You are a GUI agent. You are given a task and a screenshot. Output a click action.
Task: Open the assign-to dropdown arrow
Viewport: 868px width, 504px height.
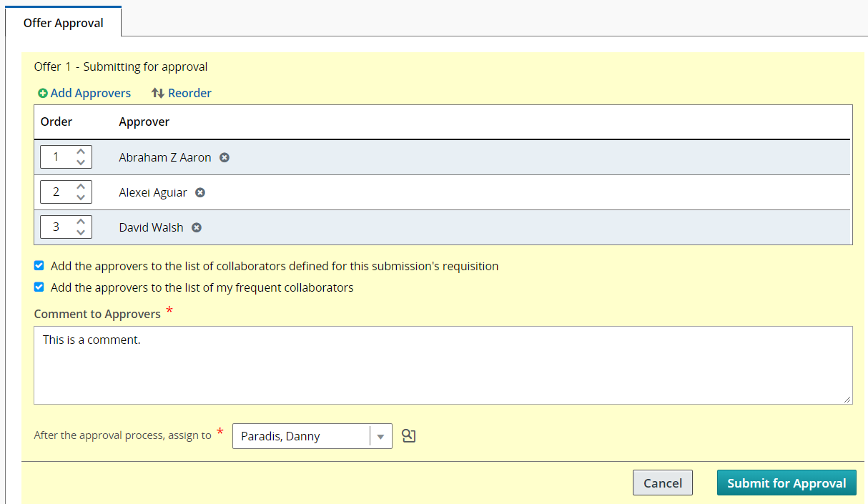click(x=380, y=436)
